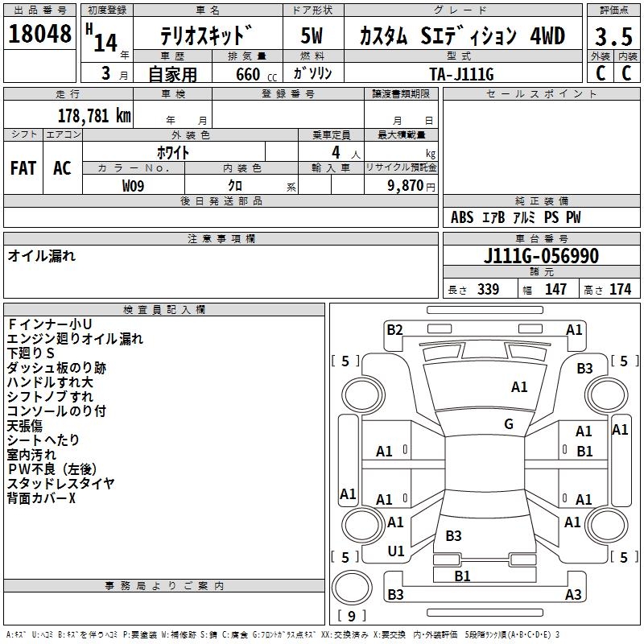Click the overall grade score 3.5
The width and height of the screenshot is (644, 644).
(612, 35)
